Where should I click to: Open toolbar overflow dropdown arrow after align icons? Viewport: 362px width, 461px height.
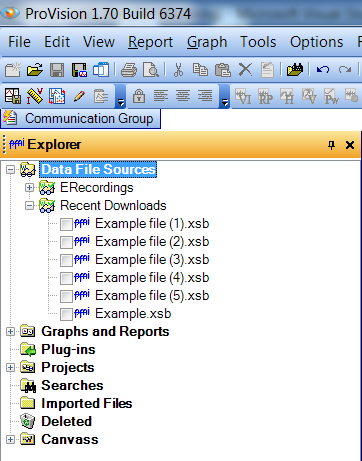(225, 97)
